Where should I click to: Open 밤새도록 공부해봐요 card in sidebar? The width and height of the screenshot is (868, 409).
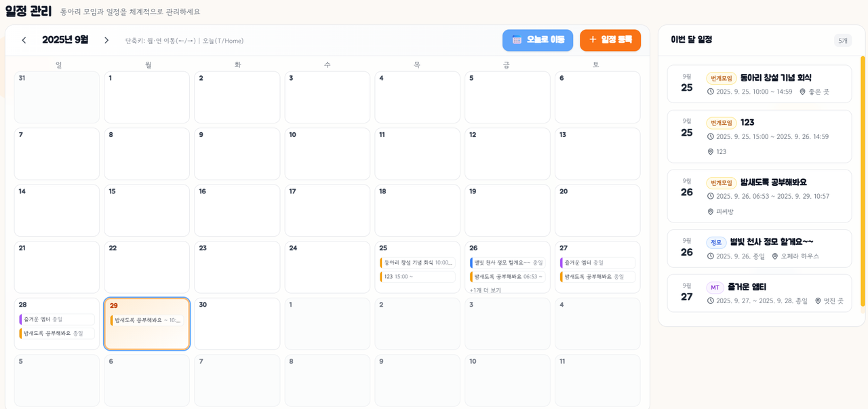tap(759, 196)
